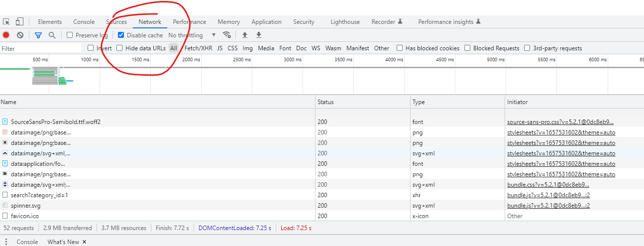Filter requests by WS
The image size is (644, 246).
coord(316,48)
